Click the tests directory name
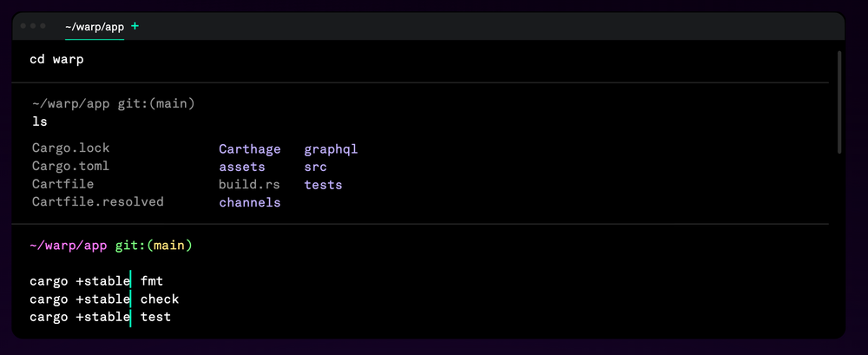 [323, 185]
